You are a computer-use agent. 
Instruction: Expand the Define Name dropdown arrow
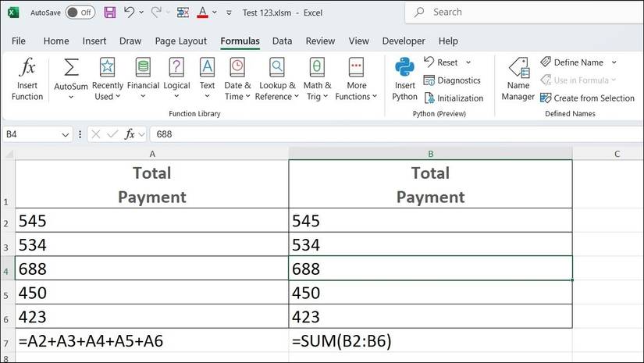tap(614, 62)
